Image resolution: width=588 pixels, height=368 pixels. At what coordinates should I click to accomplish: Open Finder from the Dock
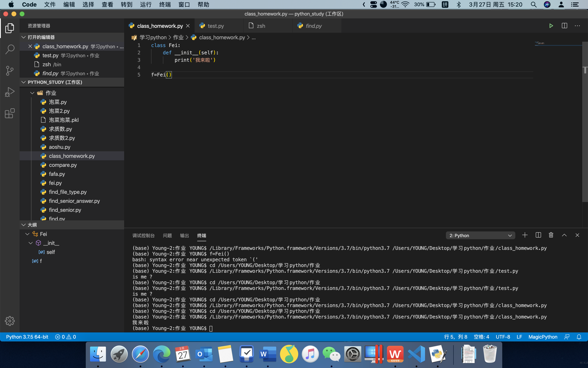tap(98, 354)
